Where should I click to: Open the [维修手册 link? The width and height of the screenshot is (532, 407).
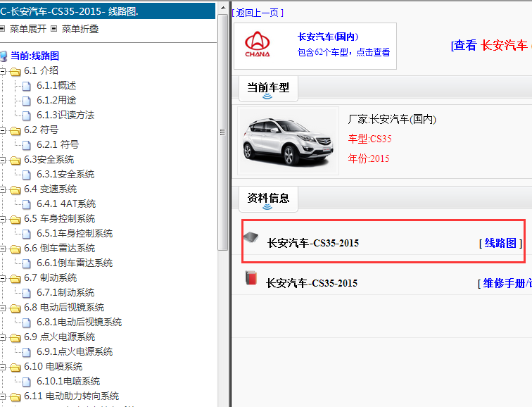click(x=505, y=283)
